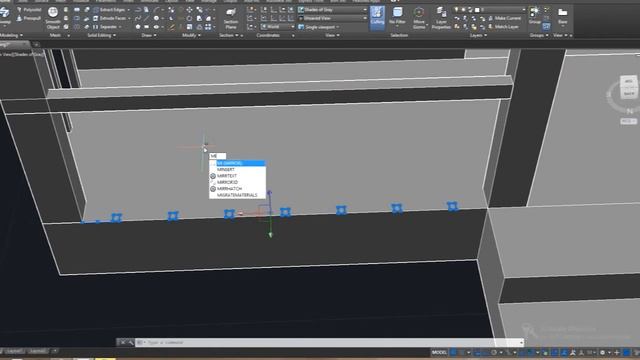Click the ViewCube navigation cube
The image size is (640, 360).
629,87
